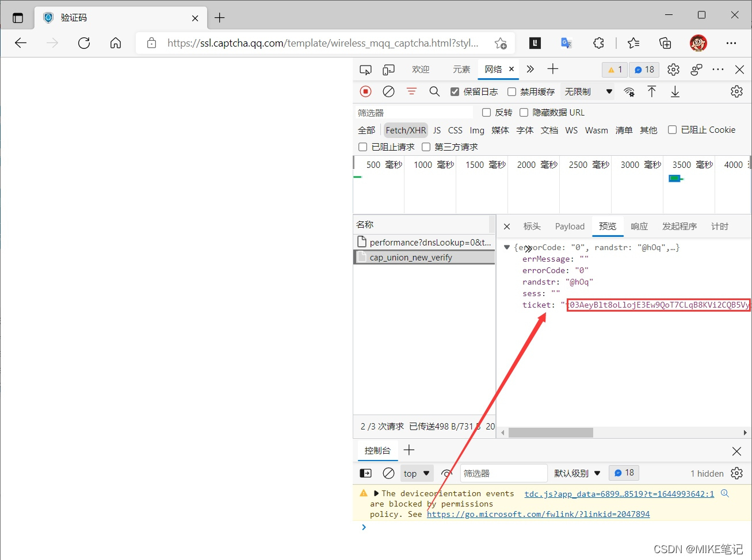Open the go.microsoft.com fwlink link
This screenshot has width=752, height=560.
coord(538,514)
